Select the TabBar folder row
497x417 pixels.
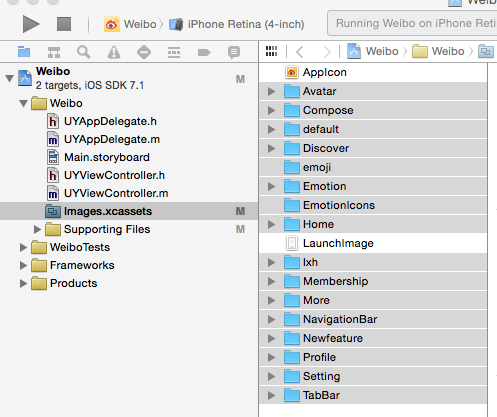pos(373,396)
